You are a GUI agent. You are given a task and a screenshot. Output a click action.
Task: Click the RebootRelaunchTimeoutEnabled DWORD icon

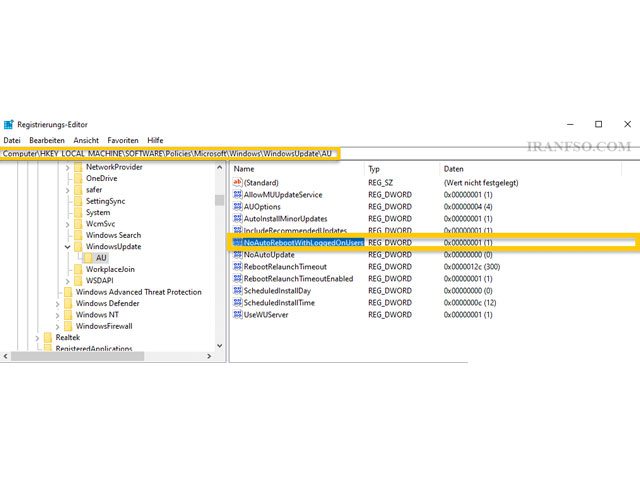237,278
